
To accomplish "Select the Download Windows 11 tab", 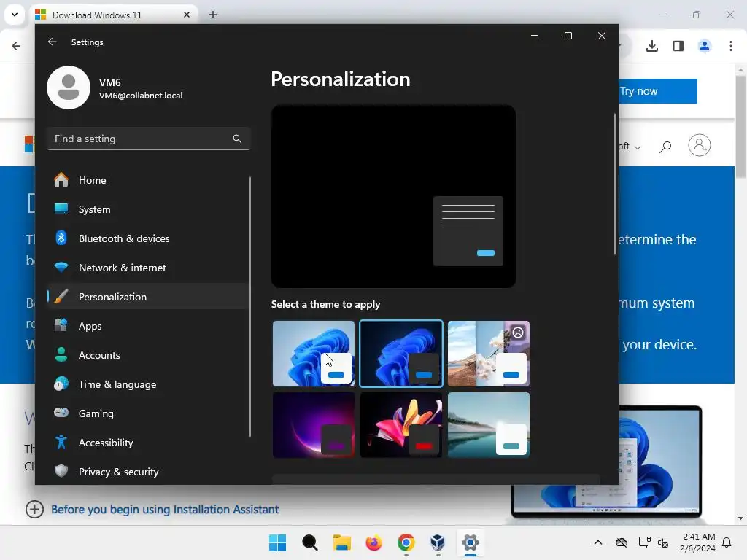I will tap(115, 15).
